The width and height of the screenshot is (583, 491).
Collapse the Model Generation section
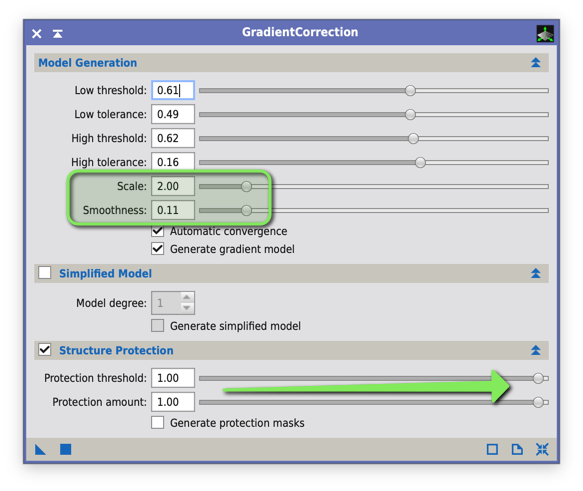535,62
